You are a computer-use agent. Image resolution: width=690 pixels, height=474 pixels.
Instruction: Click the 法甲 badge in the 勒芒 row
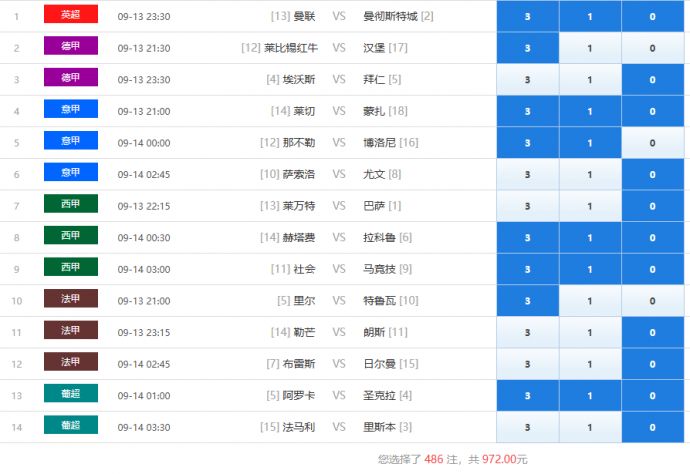click(71, 330)
